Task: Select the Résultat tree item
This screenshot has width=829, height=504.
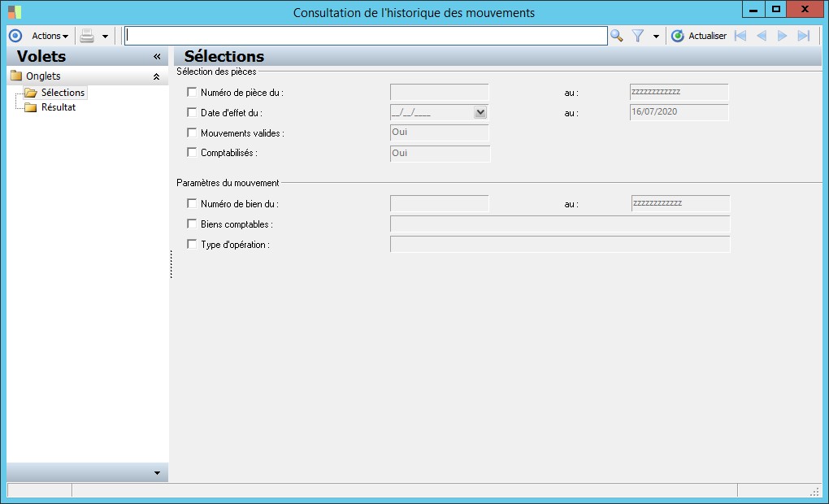Action: tap(59, 107)
